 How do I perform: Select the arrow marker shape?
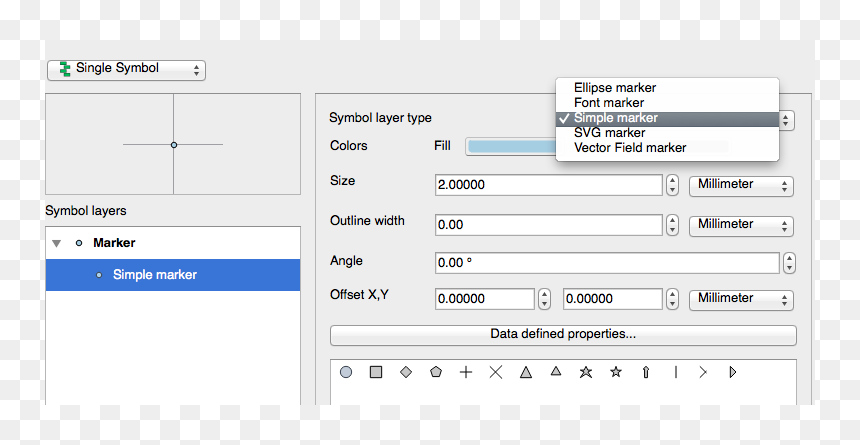[646, 372]
